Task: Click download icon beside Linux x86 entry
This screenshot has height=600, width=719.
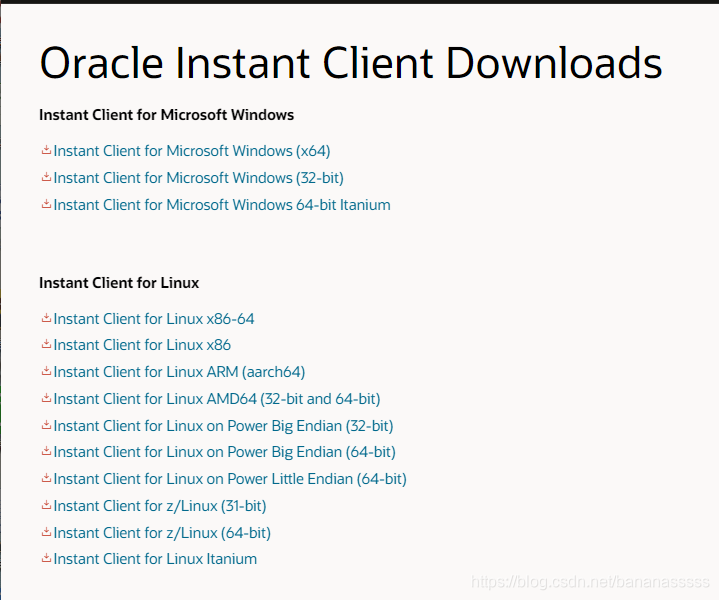Action: coord(46,344)
